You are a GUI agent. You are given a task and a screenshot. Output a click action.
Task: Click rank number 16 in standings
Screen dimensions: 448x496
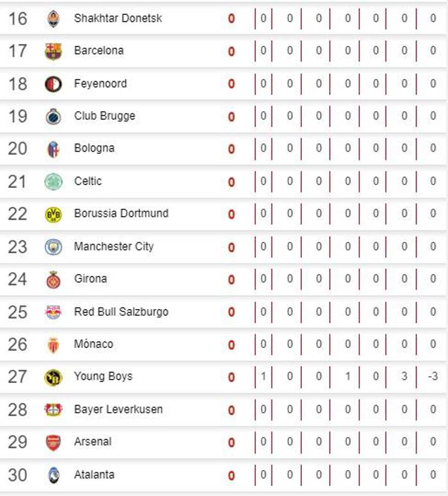[18, 18]
